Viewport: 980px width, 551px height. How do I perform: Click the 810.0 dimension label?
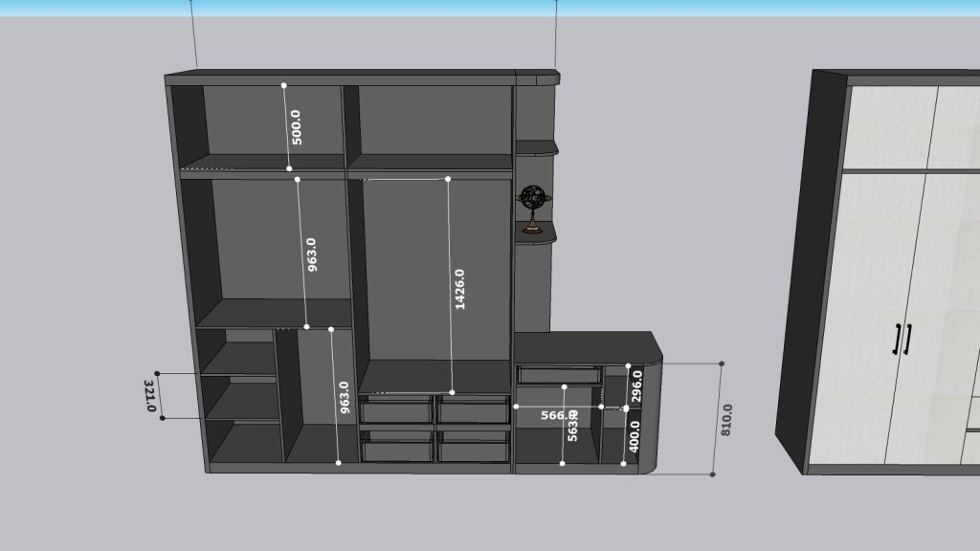tap(726, 420)
